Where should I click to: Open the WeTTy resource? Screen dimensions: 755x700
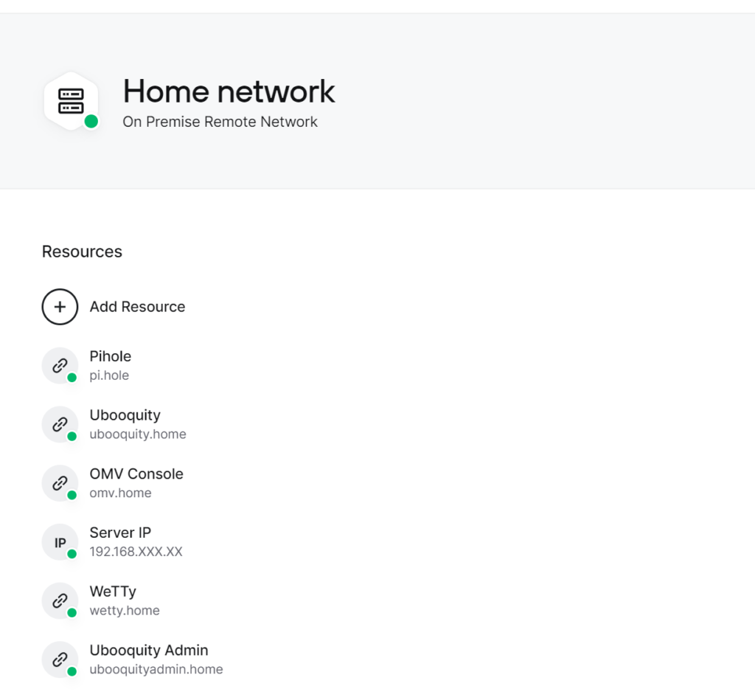(x=113, y=592)
